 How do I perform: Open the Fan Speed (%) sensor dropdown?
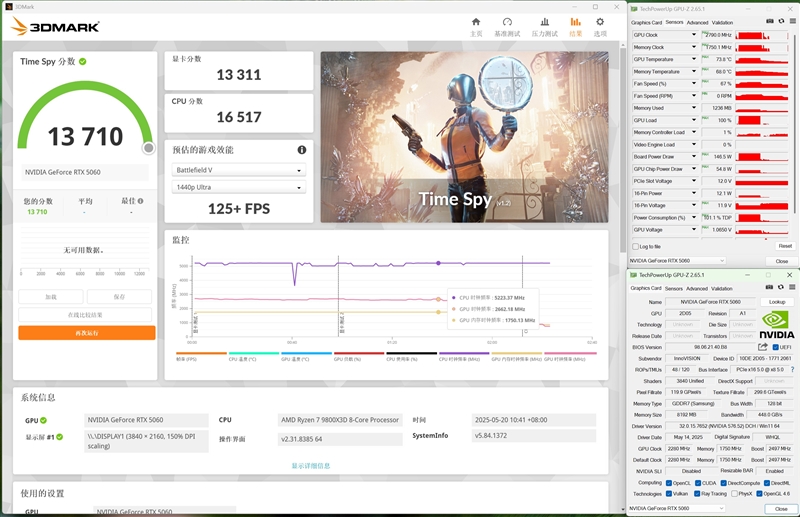(x=693, y=84)
